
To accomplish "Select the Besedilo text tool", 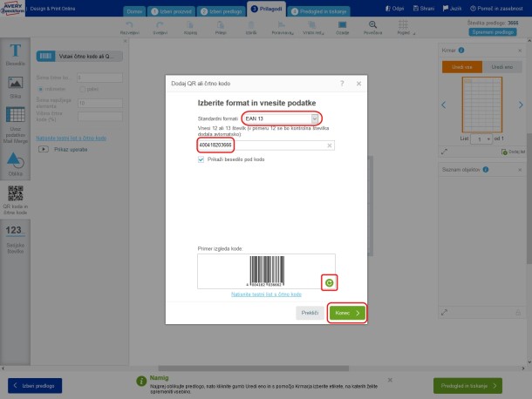I will [x=15, y=56].
